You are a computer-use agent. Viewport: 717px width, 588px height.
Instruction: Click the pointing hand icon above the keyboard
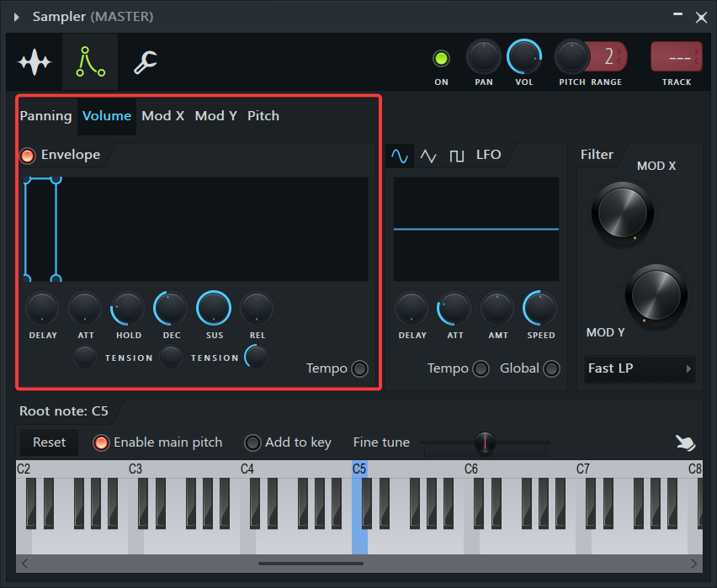685,442
